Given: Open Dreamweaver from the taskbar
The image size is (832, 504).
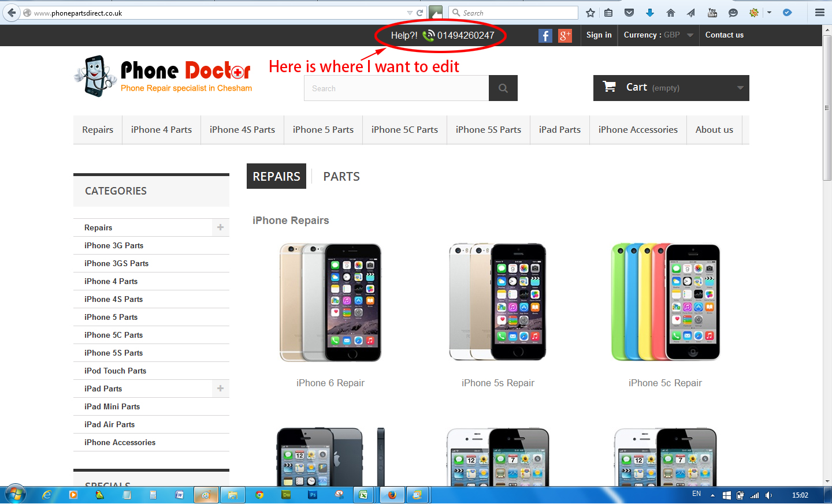Looking at the screenshot, I should click(x=286, y=495).
